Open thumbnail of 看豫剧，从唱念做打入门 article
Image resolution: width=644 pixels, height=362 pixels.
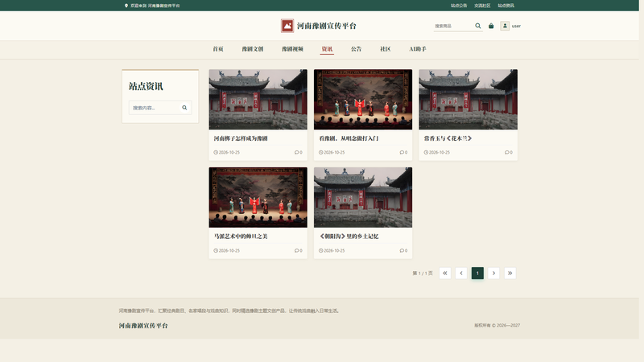(363, 99)
